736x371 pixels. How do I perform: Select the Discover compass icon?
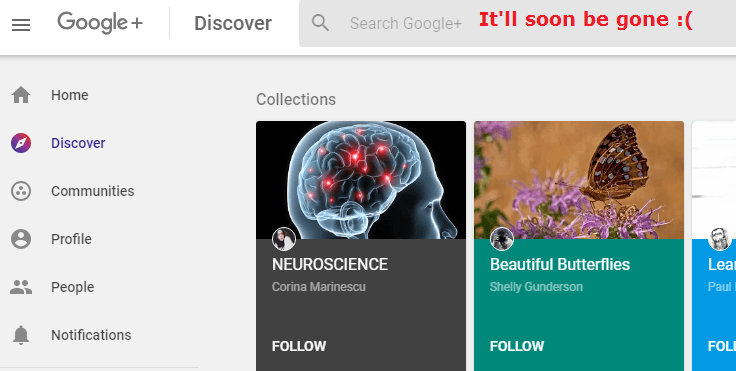pyautogui.click(x=21, y=143)
